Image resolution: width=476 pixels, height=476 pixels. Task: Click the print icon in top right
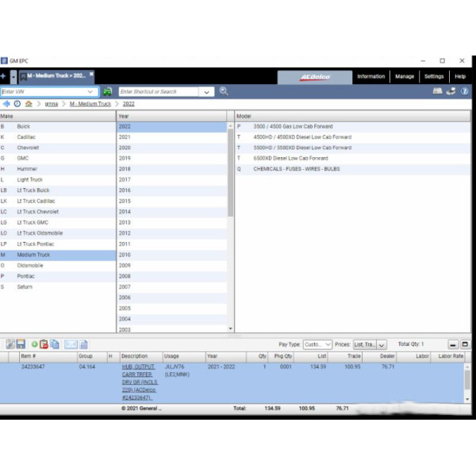(451, 91)
